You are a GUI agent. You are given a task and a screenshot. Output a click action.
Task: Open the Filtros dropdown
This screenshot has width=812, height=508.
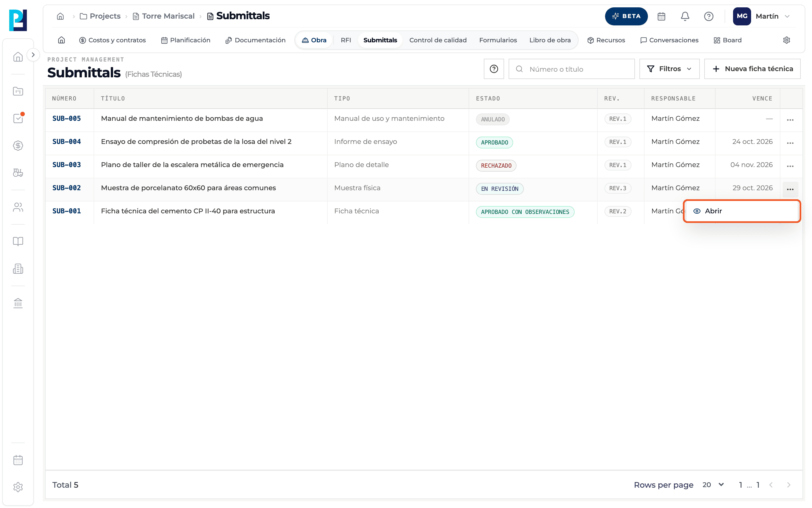(x=669, y=69)
